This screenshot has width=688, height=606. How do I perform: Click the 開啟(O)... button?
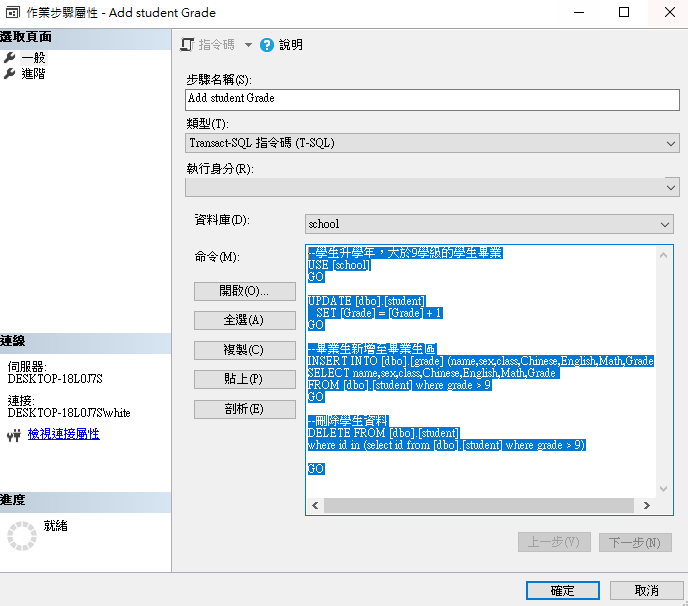[245, 291]
